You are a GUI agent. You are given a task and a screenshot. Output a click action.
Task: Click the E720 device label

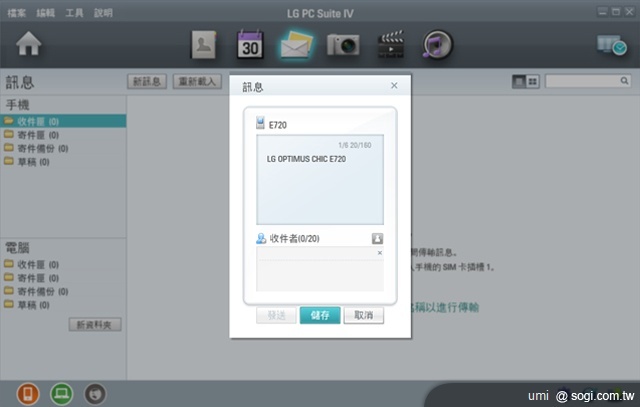[x=278, y=125]
